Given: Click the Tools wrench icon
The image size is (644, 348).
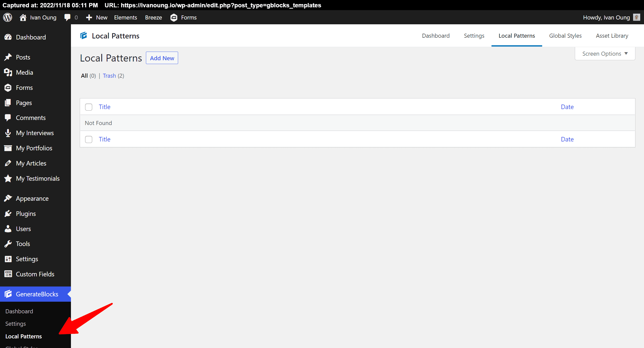Looking at the screenshot, I should click(x=8, y=244).
